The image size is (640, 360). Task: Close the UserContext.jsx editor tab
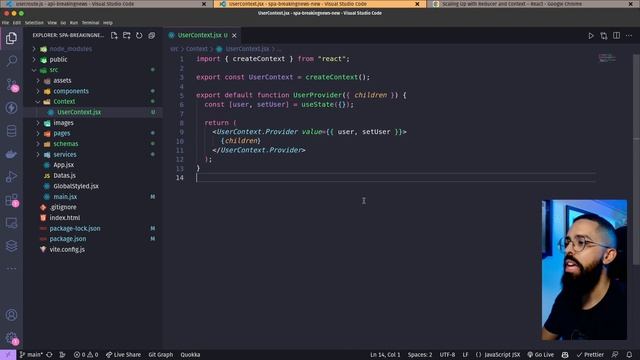(x=234, y=36)
